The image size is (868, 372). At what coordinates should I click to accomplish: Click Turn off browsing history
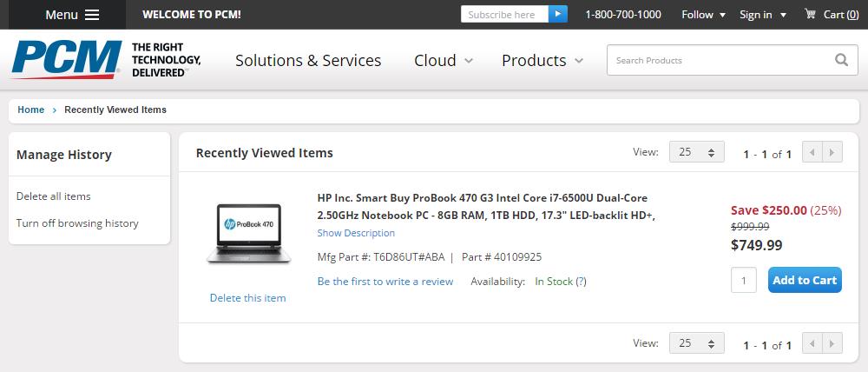tap(77, 223)
